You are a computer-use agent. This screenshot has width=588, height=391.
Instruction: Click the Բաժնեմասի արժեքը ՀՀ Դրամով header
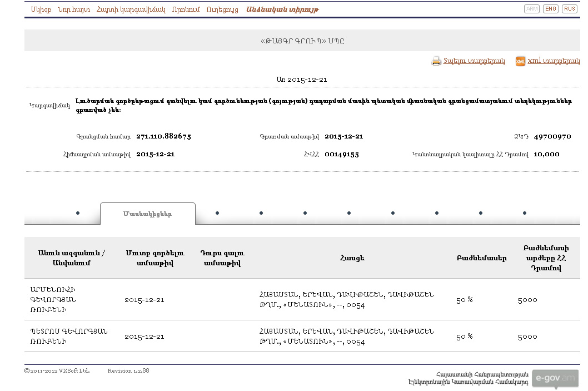pyautogui.click(x=546, y=258)
